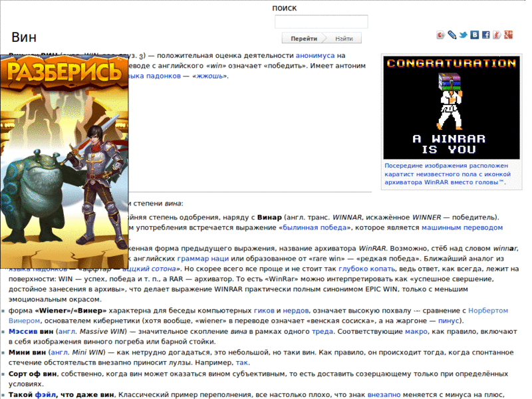Viewport: 532px width, 399px height.
Task: Follow the языка падонков link near «жжошь»
Action: pos(155,76)
